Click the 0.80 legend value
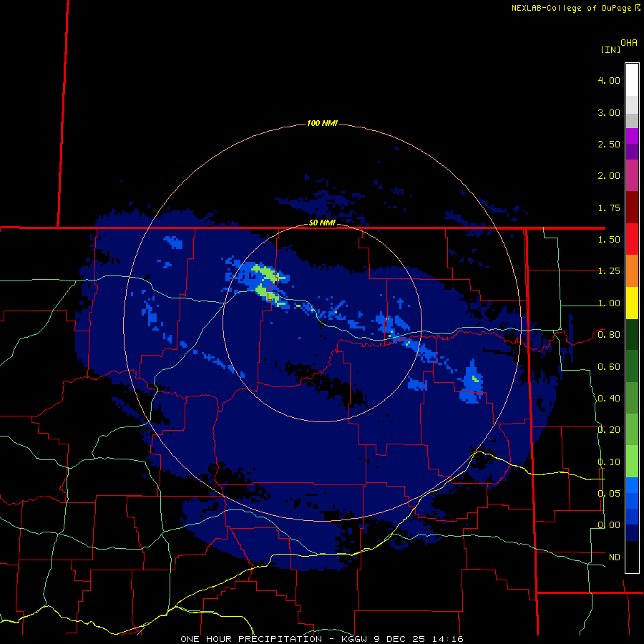The image size is (644, 644). [x=609, y=335]
